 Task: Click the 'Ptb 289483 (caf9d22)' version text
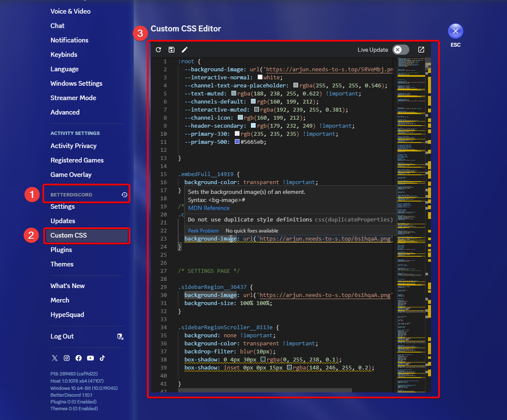74,374
